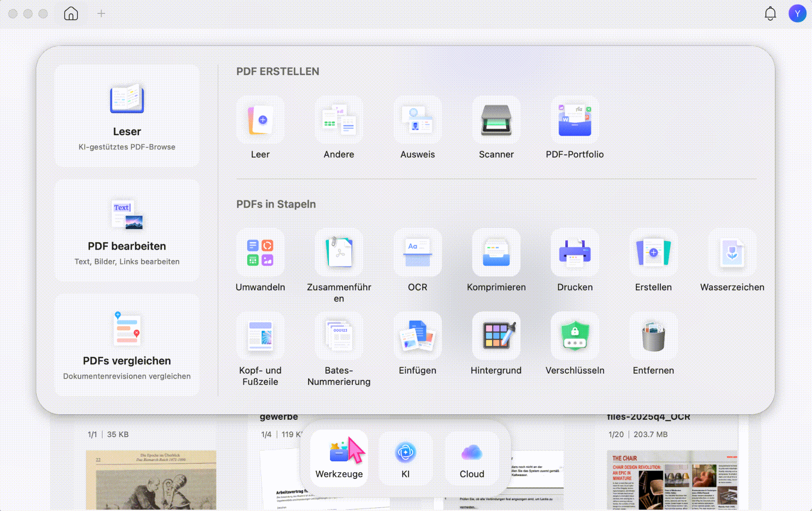Click the files-2025q4_OCR file name
Screen dimensions: 812x511
click(648, 417)
